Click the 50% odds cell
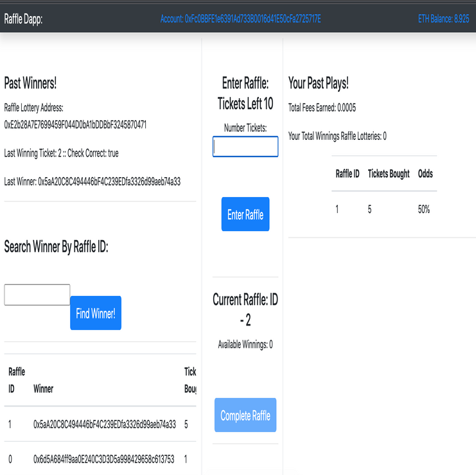This screenshot has width=476, height=475. tap(423, 209)
